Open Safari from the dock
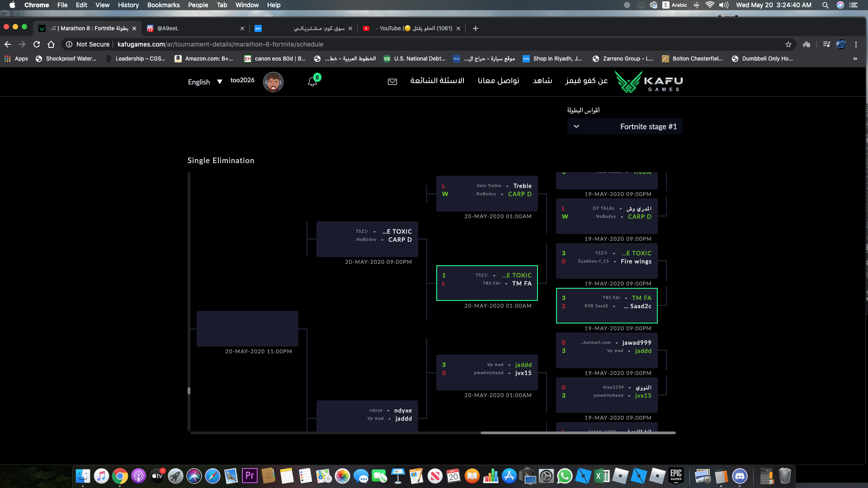The height and width of the screenshot is (488, 868). click(x=212, y=476)
